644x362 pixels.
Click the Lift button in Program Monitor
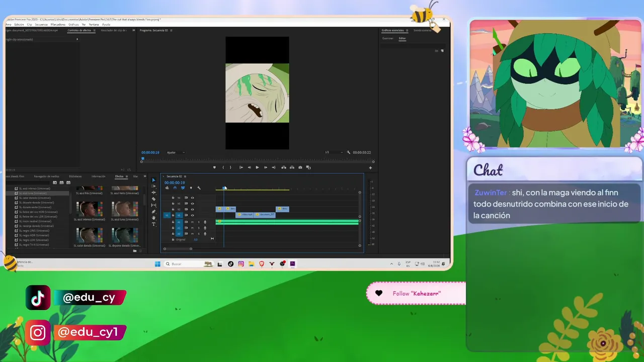[x=284, y=167]
